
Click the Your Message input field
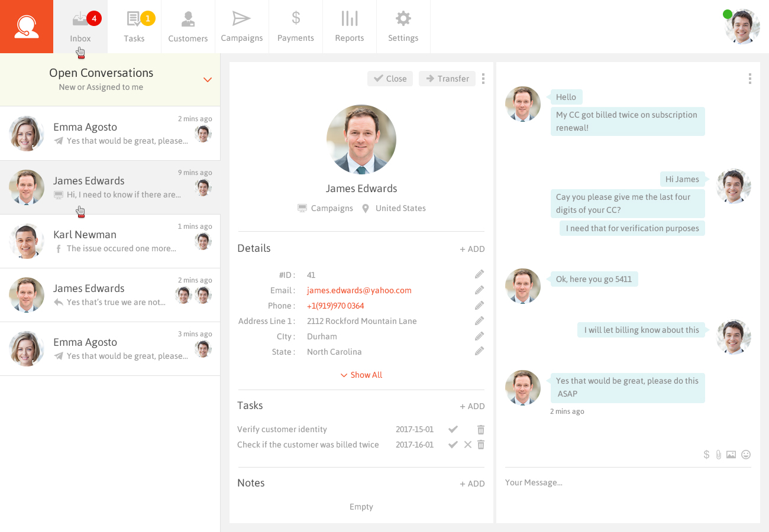628,482
